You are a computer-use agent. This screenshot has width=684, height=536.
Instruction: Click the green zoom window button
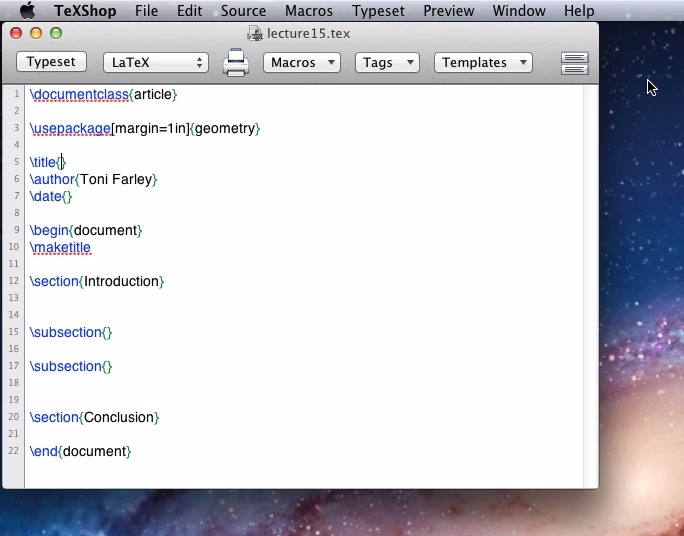(56, 33)
